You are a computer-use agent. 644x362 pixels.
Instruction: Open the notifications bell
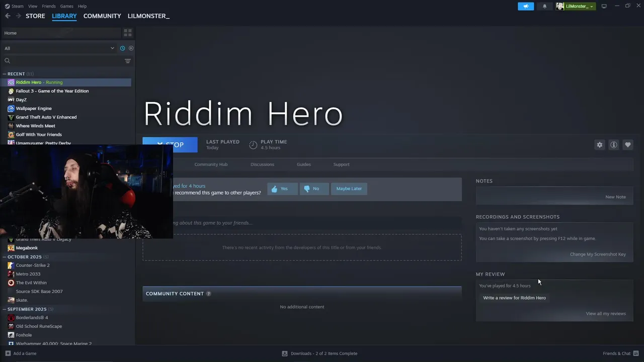tap(544, 6)
